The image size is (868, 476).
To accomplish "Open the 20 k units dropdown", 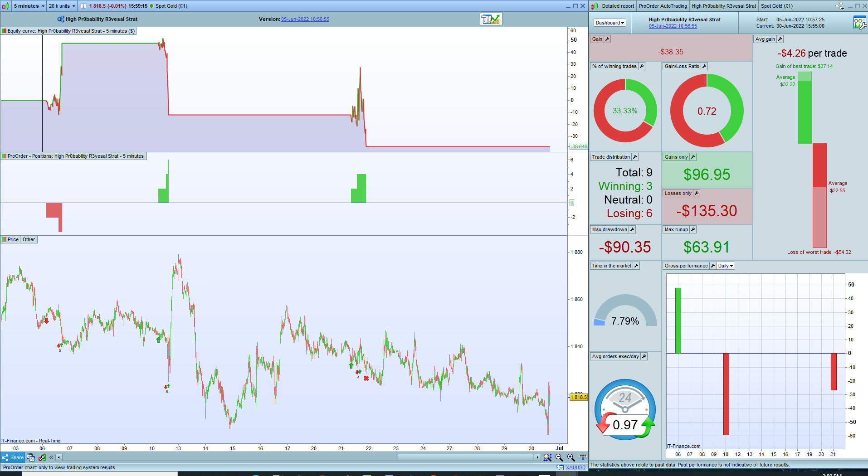I will (x=62, y=6).
